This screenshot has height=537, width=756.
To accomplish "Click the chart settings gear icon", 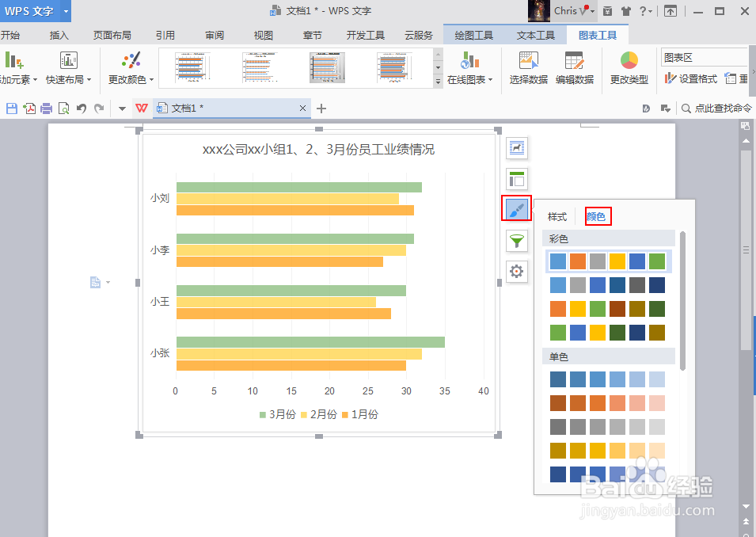I will point(515,271).
